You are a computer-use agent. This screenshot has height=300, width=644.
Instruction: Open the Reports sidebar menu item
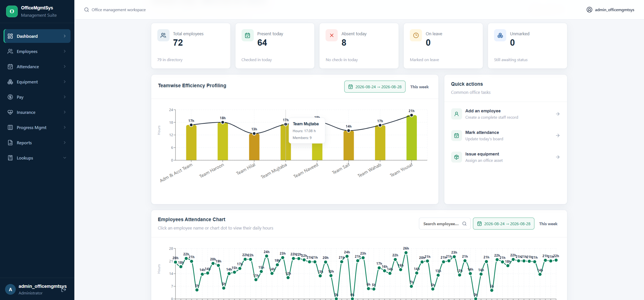click(x=37, y=142)
